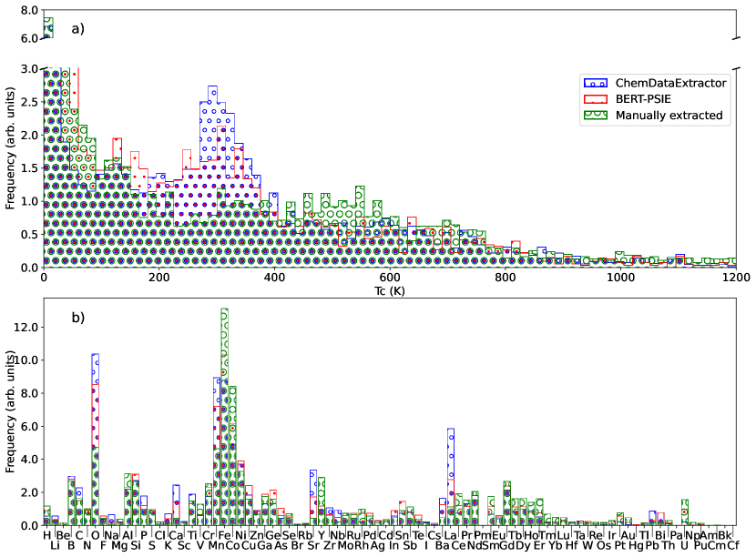Viewport: 756px width, 557px height.
Task: Click the 'Ag' element label
Action: click(377, 546)
